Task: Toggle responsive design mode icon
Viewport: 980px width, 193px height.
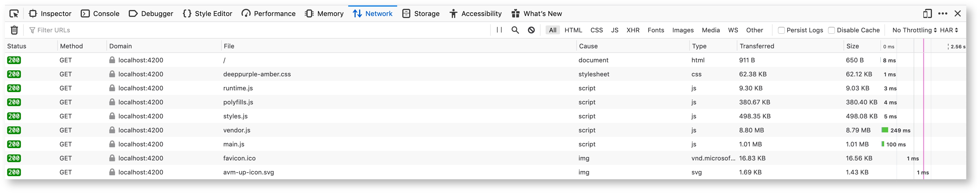Action: pos(927,14)
